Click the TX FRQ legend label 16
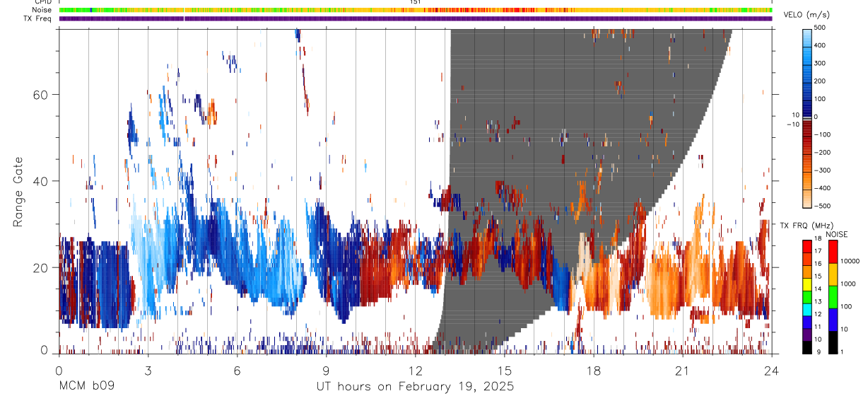 [819, 265]
